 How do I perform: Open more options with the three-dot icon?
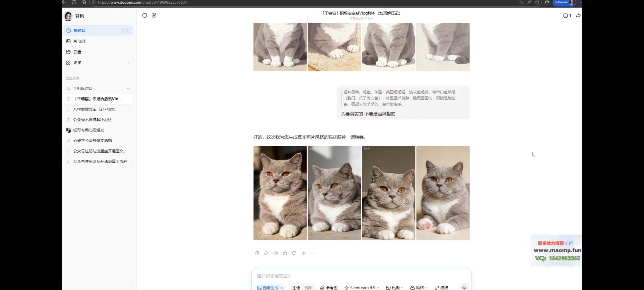coord(313,253)
